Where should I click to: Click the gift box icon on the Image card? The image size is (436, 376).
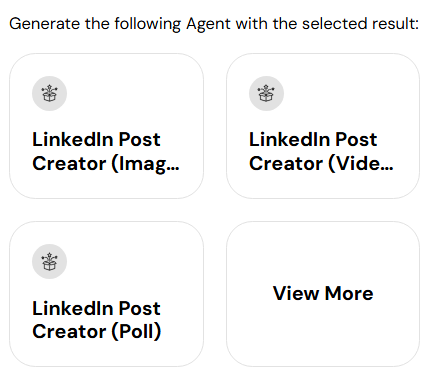coord(49,93)
